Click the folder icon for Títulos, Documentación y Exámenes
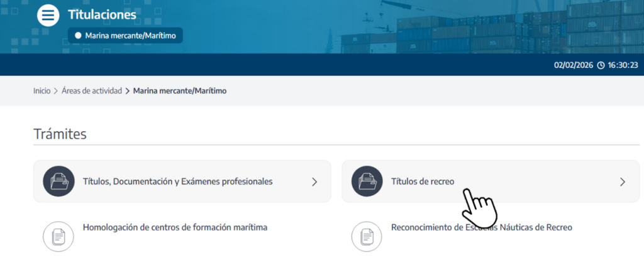The width and height of the screenshot is (644, 280). 58,181
